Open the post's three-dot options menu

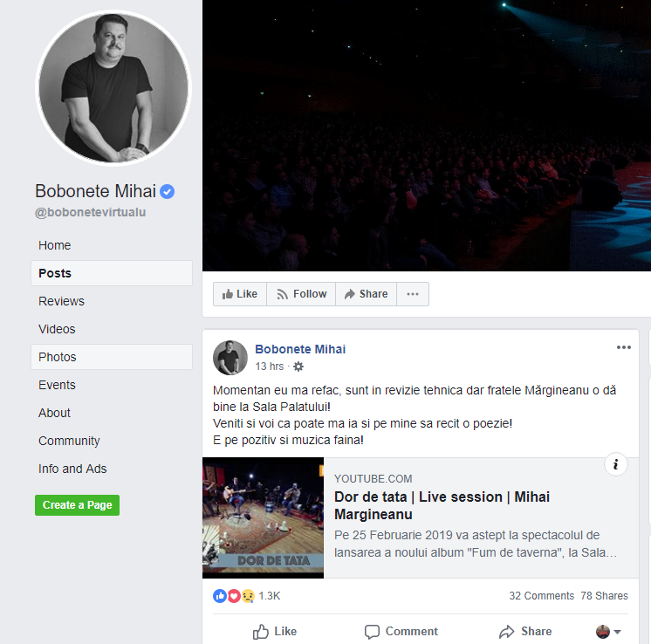click(x=623, y=347)
